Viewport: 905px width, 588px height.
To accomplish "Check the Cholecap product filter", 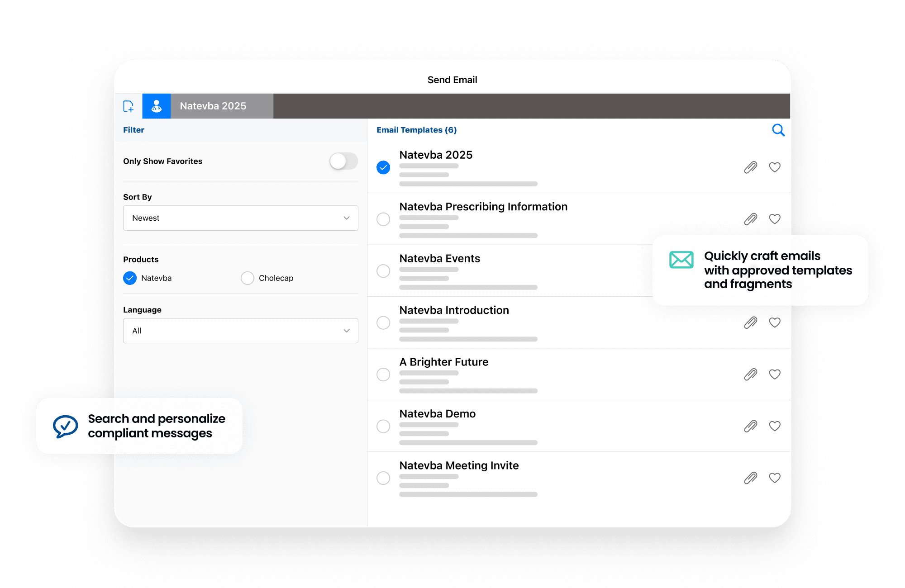I will click(248, 278).
